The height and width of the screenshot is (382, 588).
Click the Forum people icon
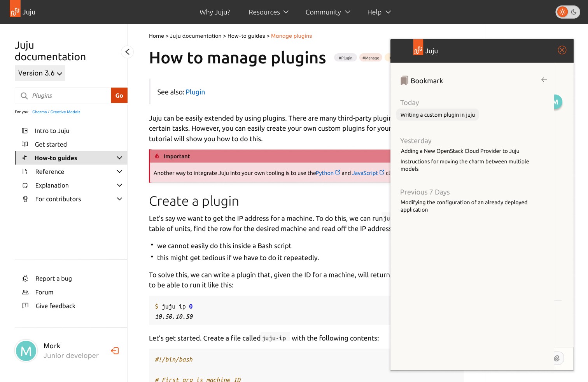click(x=25, y=292)
